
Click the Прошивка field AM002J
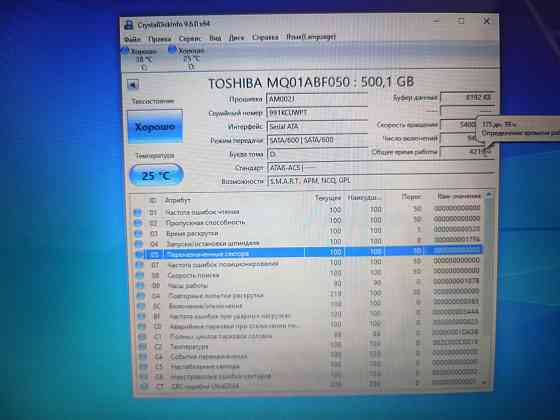[x=317, y=99]
